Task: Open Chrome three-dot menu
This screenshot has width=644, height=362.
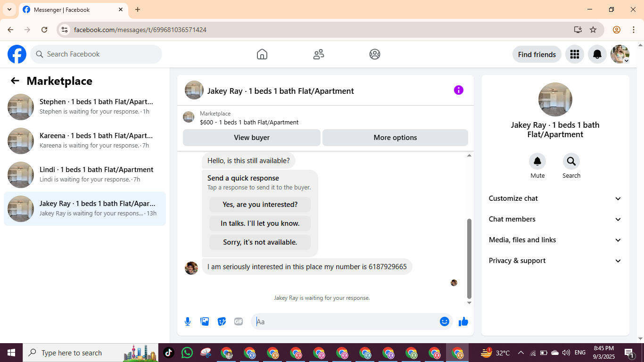Action: 633,30
